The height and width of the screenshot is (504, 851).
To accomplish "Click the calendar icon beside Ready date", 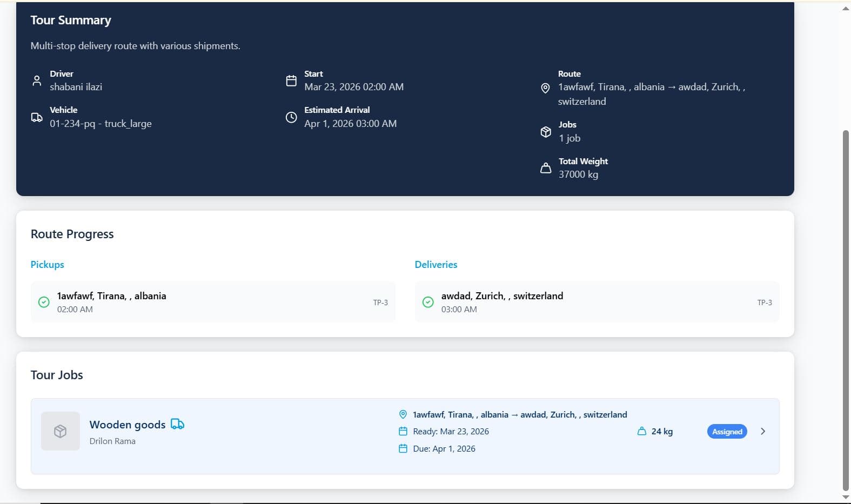I will tap(403, 431).
